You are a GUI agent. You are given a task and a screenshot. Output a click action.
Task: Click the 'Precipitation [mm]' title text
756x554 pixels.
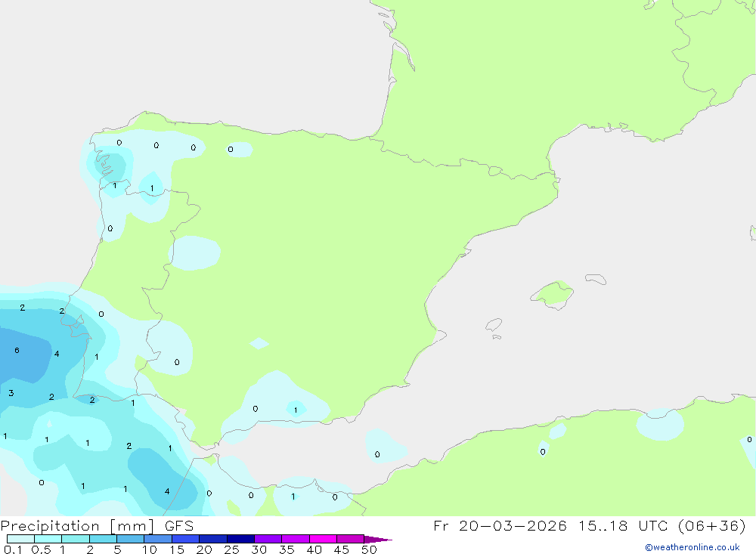click(x=77, y=526)
